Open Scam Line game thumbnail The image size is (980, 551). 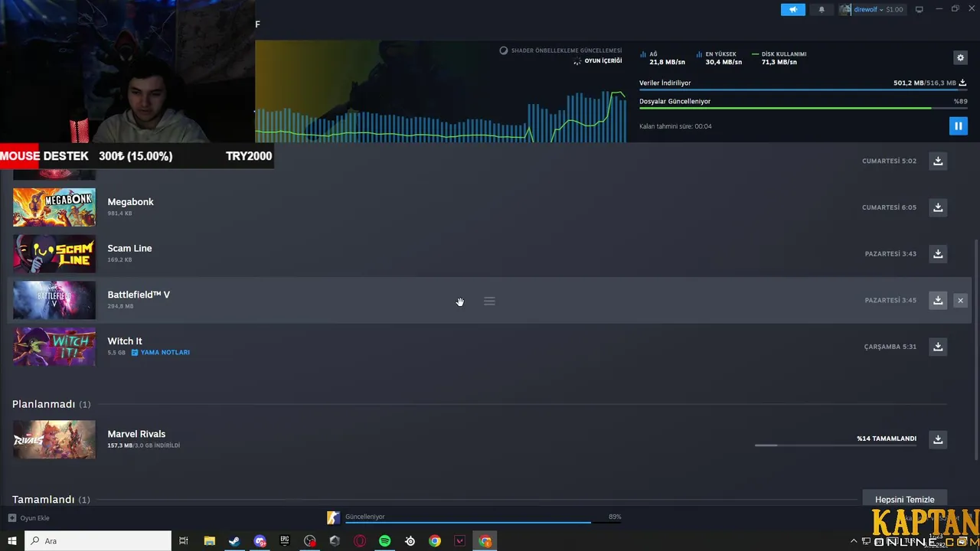coord(54,253)
